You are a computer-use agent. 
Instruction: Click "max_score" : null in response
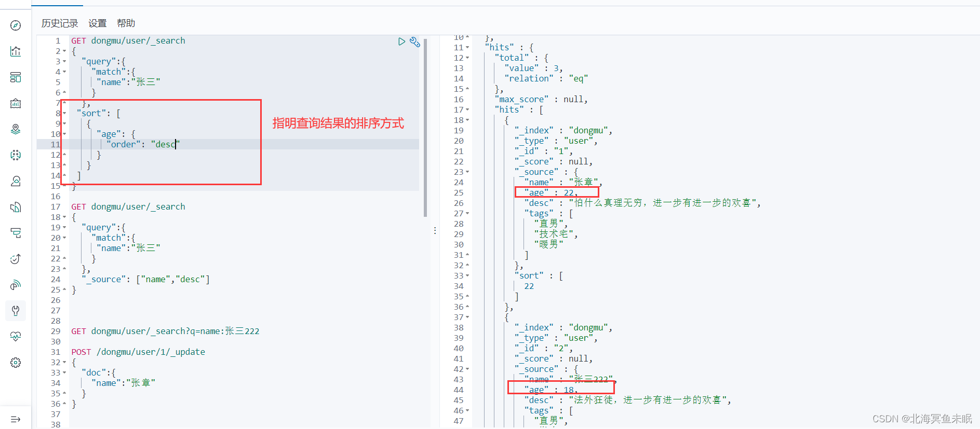[x=541, y=99]
